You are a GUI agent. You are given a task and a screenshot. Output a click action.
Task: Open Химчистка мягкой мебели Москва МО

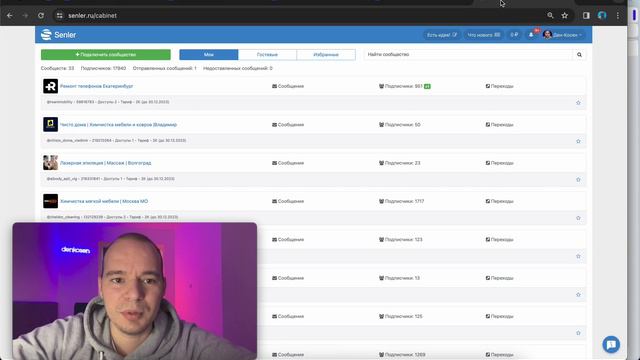[104, 201]
